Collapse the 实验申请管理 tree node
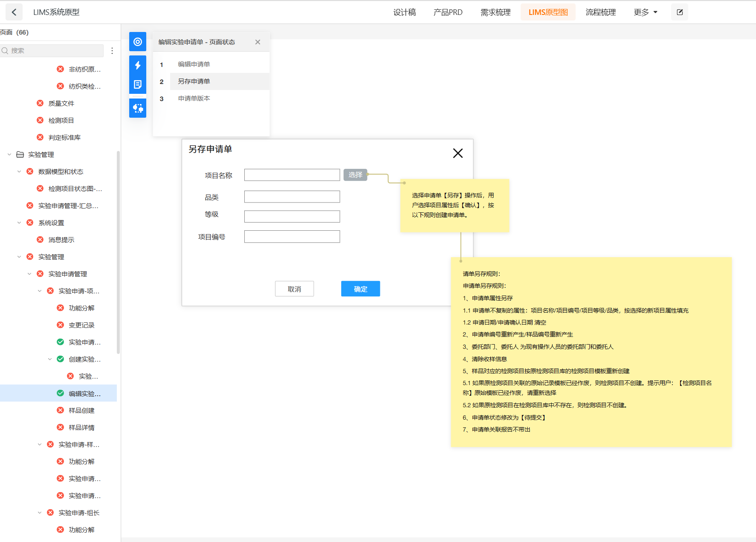Screen dimensions: 756x542 pyautogui.click(x=29, y=274)
